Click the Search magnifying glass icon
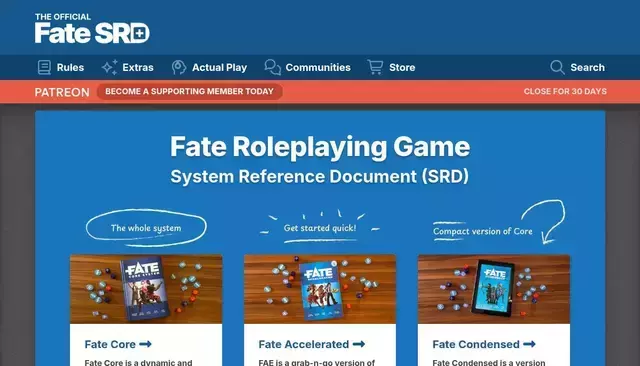 (557, 67)
